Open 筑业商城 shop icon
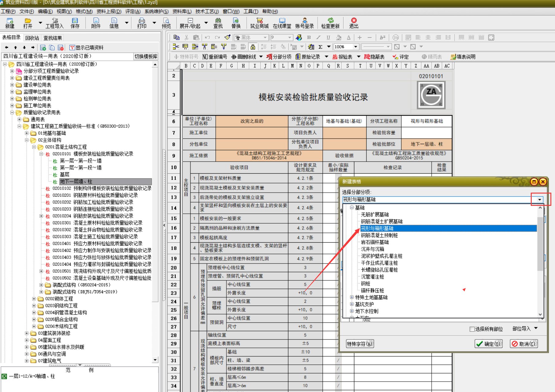 [259, 23]
